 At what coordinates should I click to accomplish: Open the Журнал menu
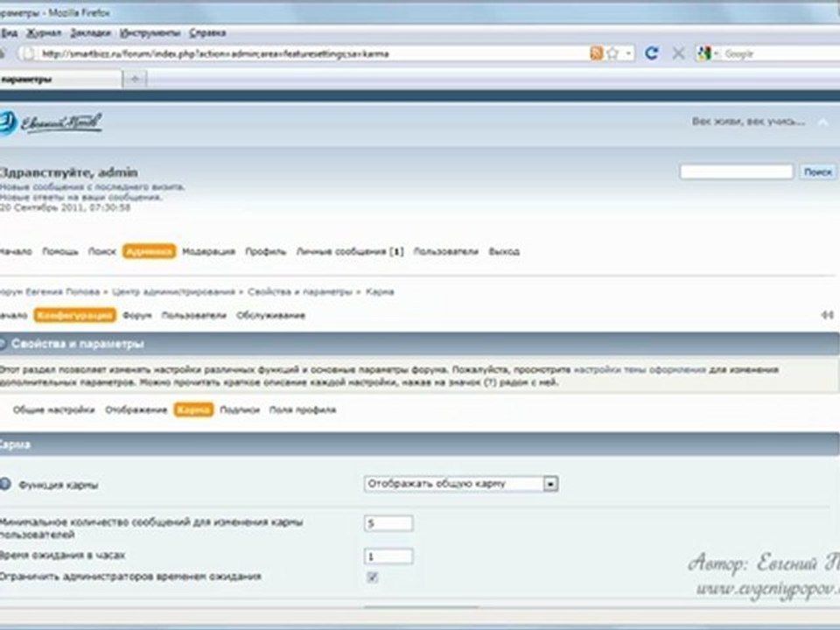44,33
